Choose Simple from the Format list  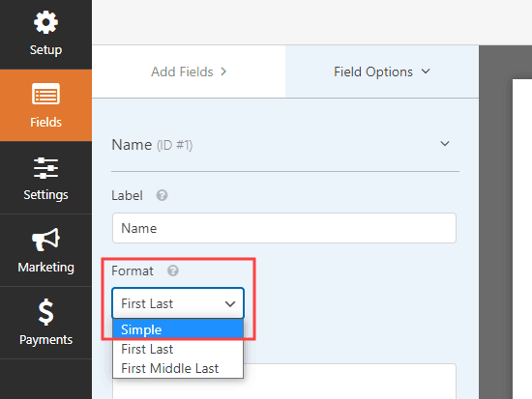click(x=178, y=329)
